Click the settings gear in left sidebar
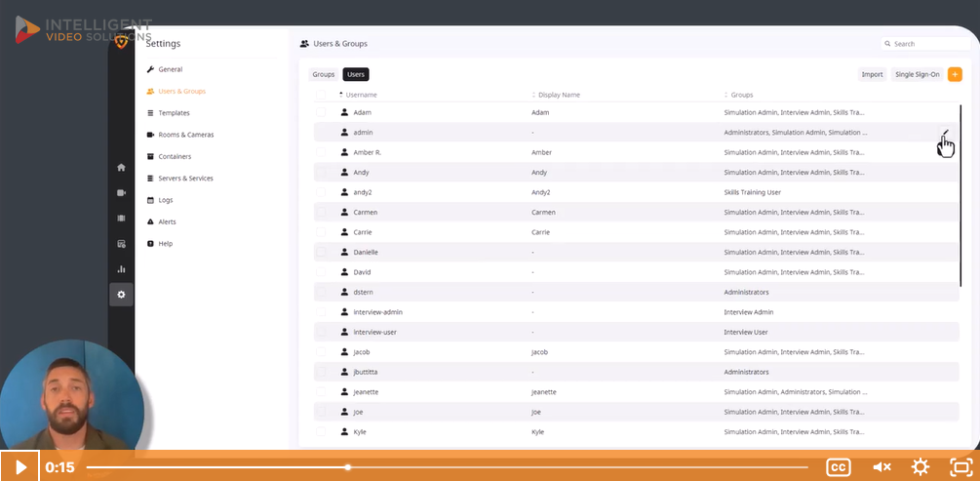 click(121, 294)
